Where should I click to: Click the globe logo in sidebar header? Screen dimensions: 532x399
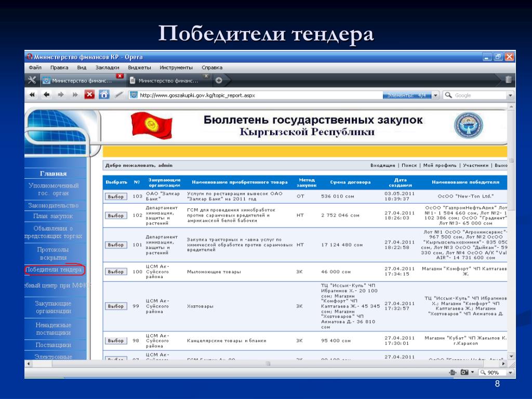point(57,132)
